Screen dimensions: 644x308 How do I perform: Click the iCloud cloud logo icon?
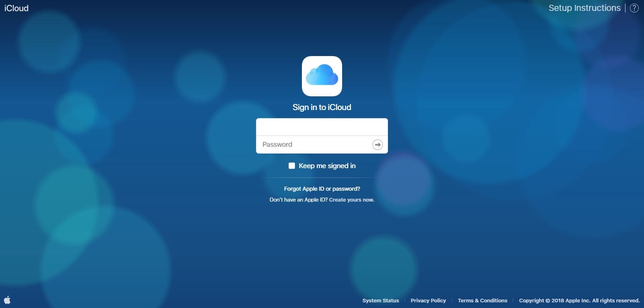click(x=322, y=76)
